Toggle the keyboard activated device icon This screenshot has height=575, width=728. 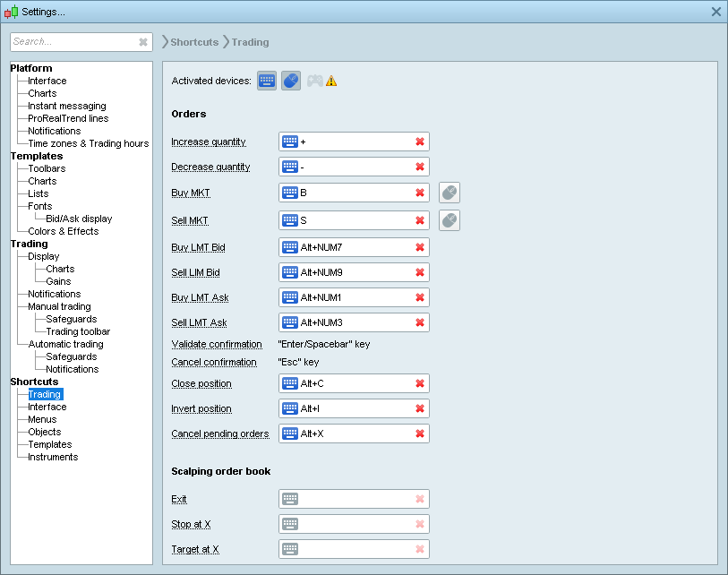[267, 81]
